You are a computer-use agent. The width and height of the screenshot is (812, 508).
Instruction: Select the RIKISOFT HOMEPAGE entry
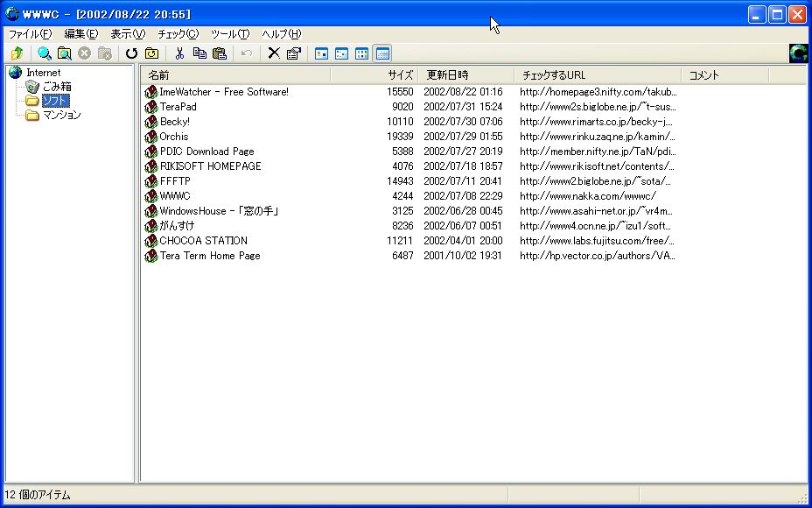tap(210, 166)
